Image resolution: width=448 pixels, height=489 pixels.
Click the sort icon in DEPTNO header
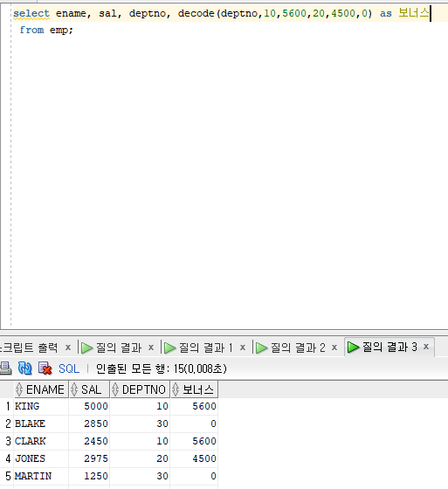pyautogui.click(x=115, y=389)
